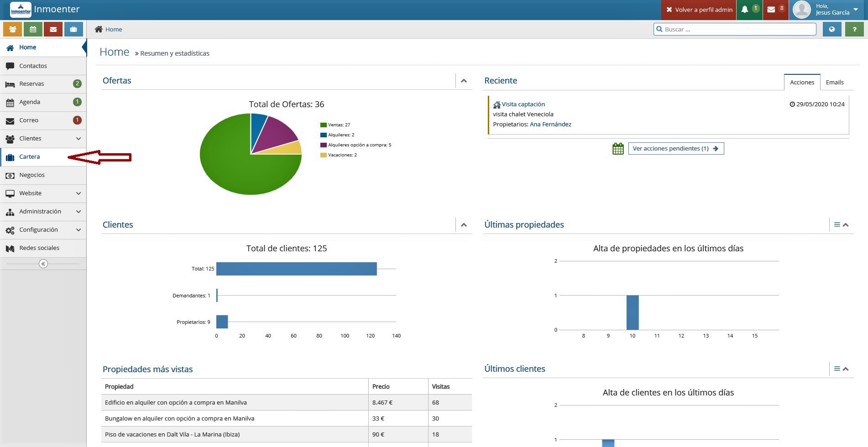Click the blue Alquileres legend swatch
The width and height of the screenshot is (868, 447).
324,135
